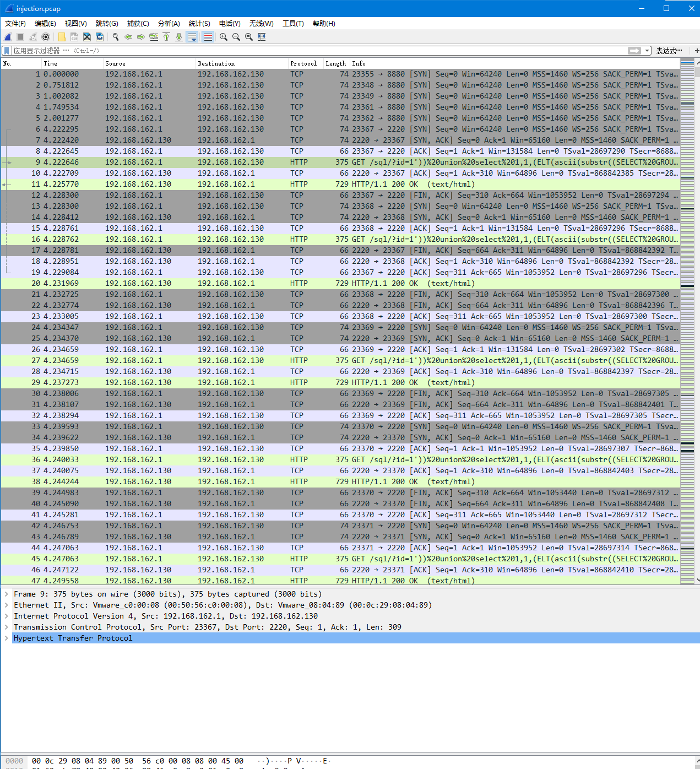Reset text to normal size

tap(249, 37)
